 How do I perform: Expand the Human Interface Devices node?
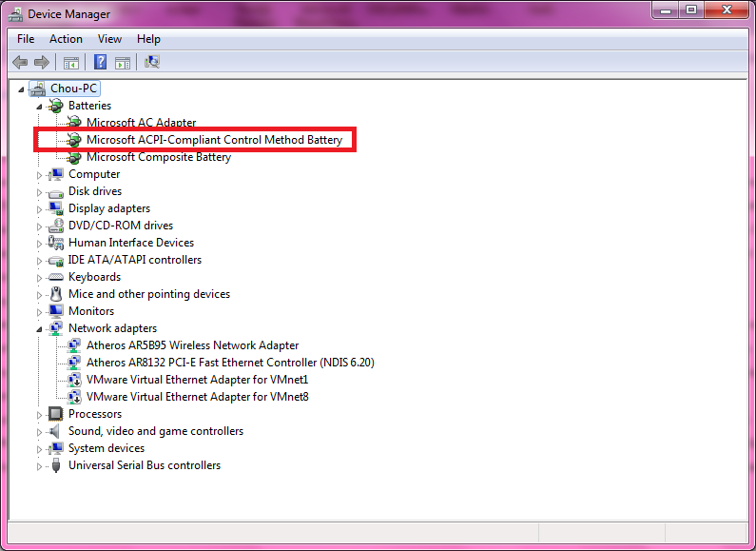(x=39, y=244)
